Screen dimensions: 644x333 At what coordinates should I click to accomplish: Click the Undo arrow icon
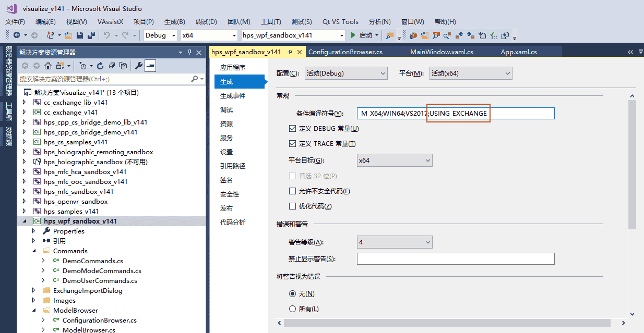point(106,35)
